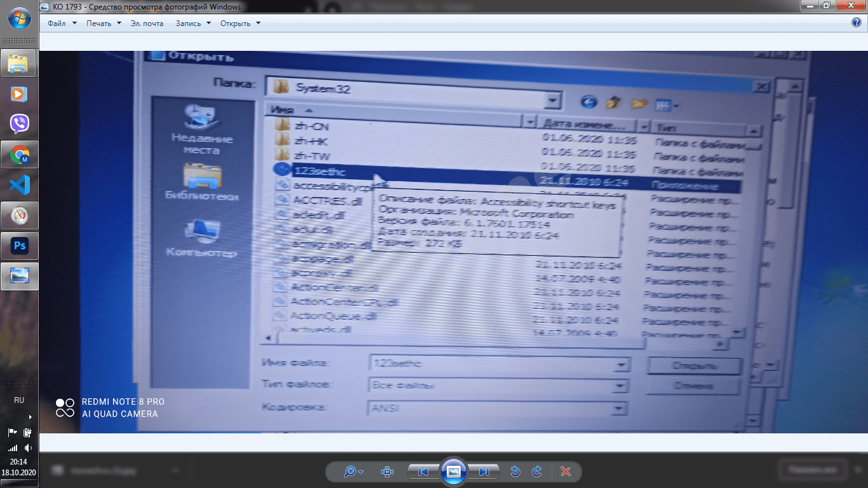Launch Visual Studio Code from the taskbar

click(x=19, y=185)
